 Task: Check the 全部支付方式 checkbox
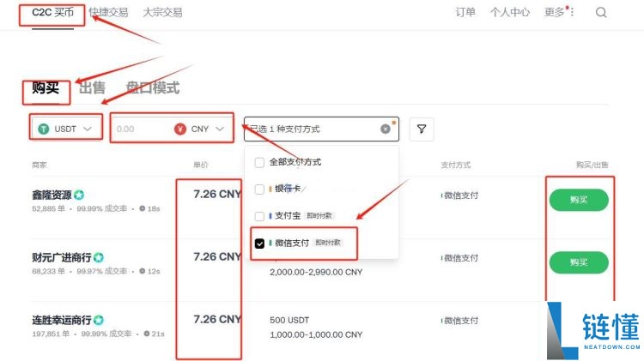259,162
